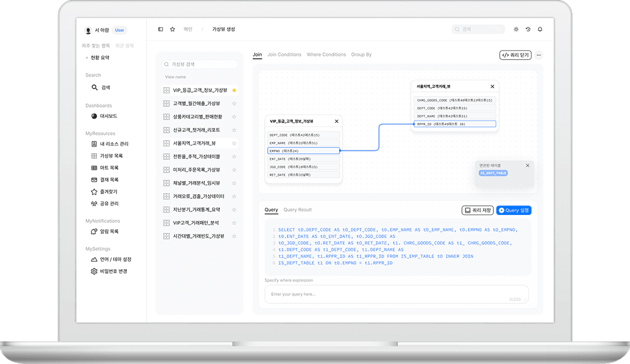The height and width of the screenshot is (364, 630).
Task: Unfavorite VIP_등급_고객_정보_가상뷰 using its star
Action: pos(234,90)
